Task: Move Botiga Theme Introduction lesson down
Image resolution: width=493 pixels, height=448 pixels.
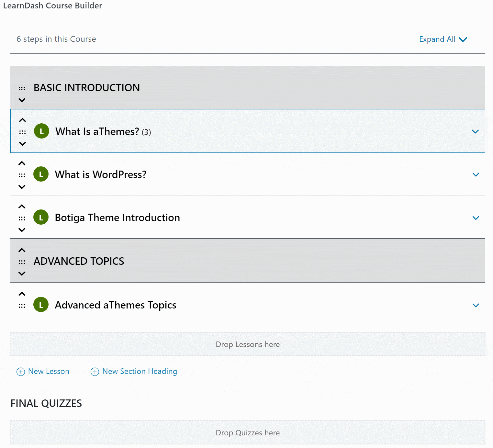Action: tap(22, 230)
